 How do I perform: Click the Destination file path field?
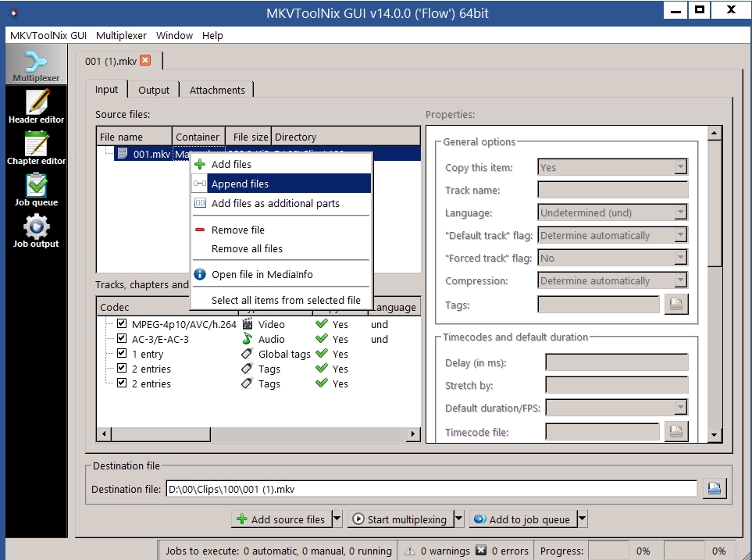[x=431, y=489]
